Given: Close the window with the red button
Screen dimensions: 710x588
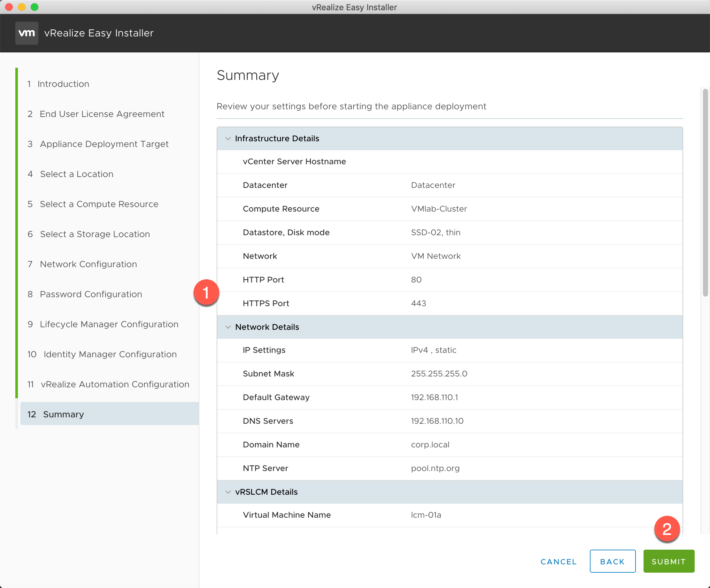Looking at the screenshot, I should [9, 7].
